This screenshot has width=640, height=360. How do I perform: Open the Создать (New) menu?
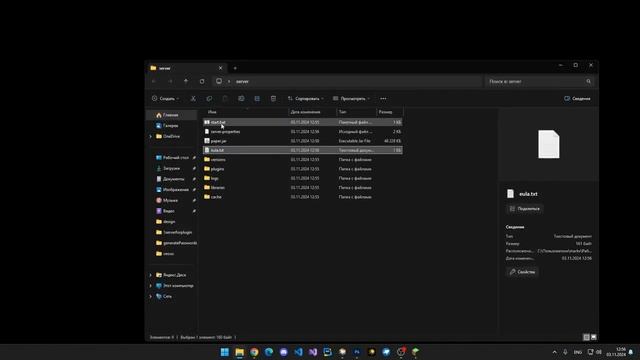pyautogui.click(x=165, y=98)
